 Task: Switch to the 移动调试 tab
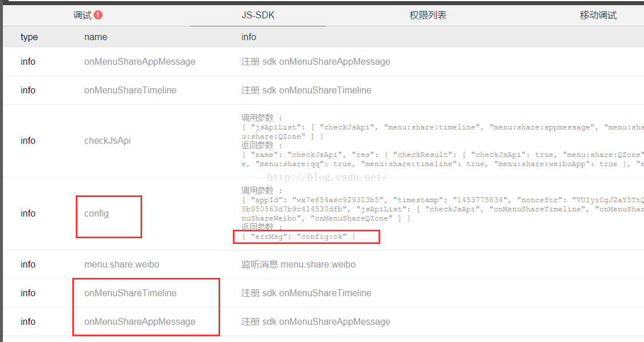[x=598, y=15]
